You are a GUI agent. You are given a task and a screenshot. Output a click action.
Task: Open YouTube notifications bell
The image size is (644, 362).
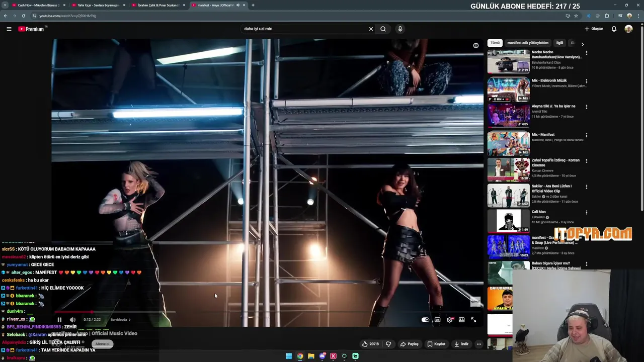pos(614,29)
